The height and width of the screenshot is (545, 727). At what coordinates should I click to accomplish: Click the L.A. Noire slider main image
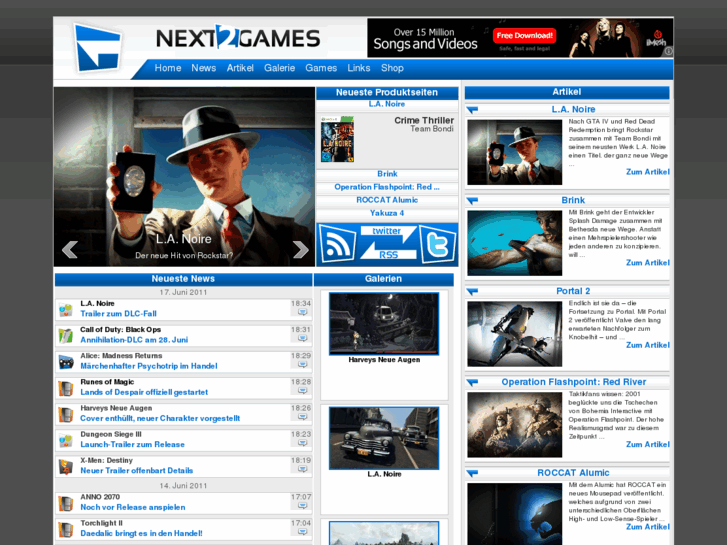coord(185,177)
